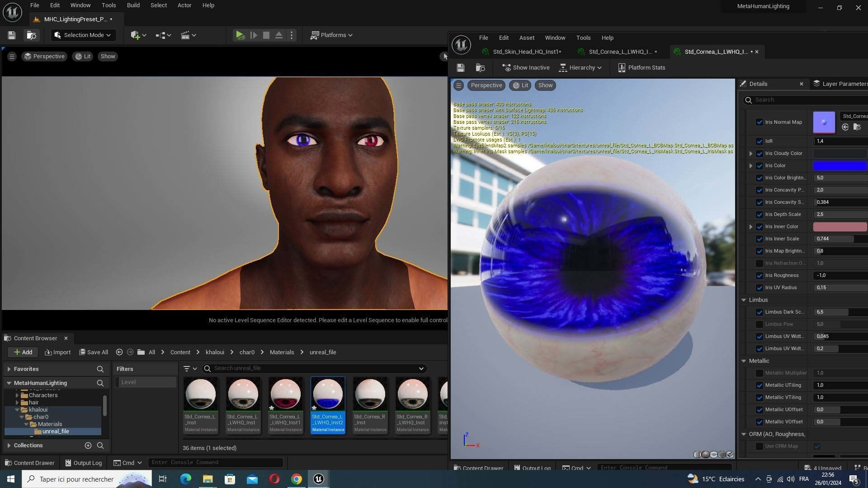Expand the Iris Inner Color parameter
868x488 pixels.
coord(751,227)
